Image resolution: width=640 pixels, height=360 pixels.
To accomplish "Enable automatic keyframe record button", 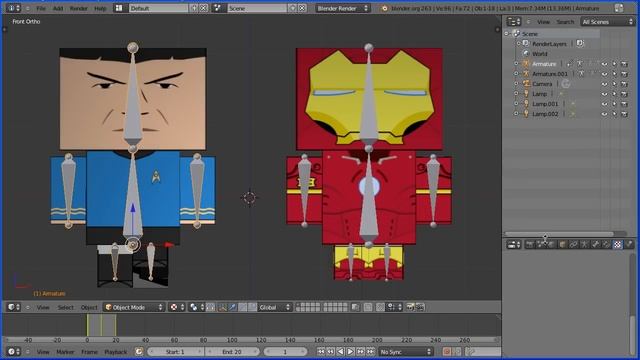I will point(447,352).
